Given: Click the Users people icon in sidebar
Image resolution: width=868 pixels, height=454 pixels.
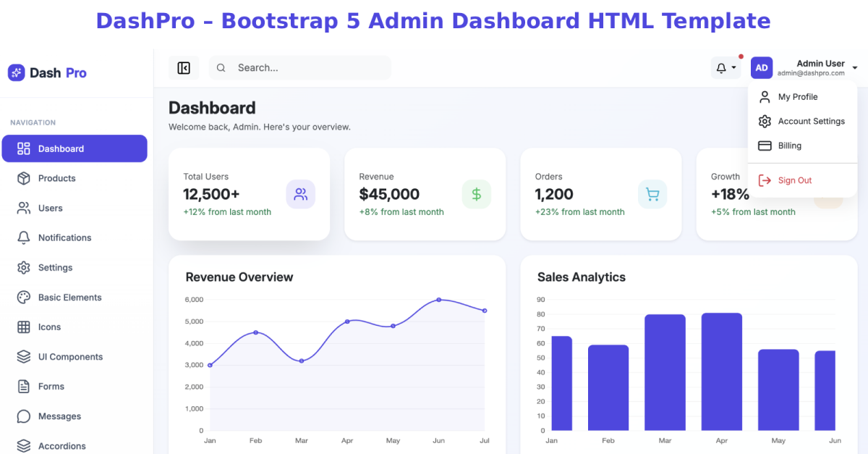Looking at the screenshot, I should point(24,208).
